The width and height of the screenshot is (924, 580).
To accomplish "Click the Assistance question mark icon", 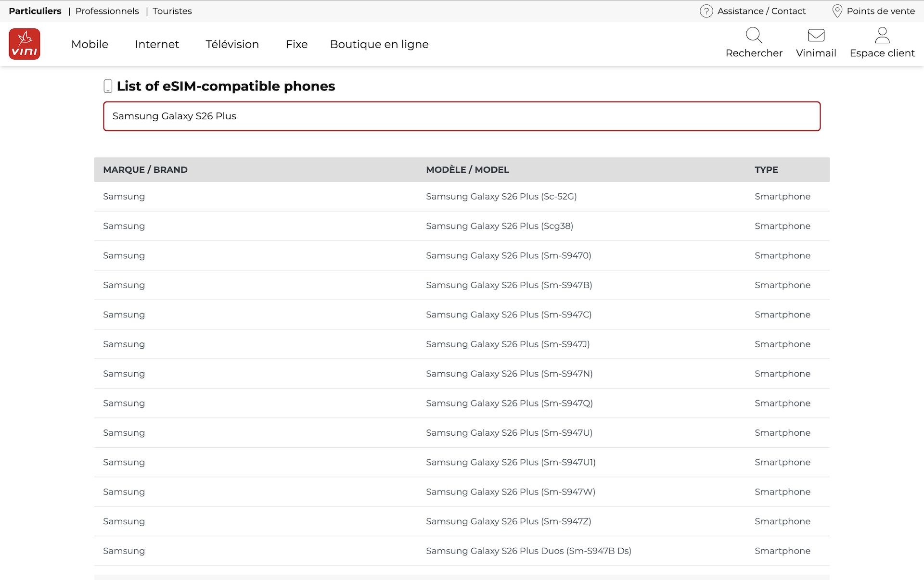I will 706,11.
